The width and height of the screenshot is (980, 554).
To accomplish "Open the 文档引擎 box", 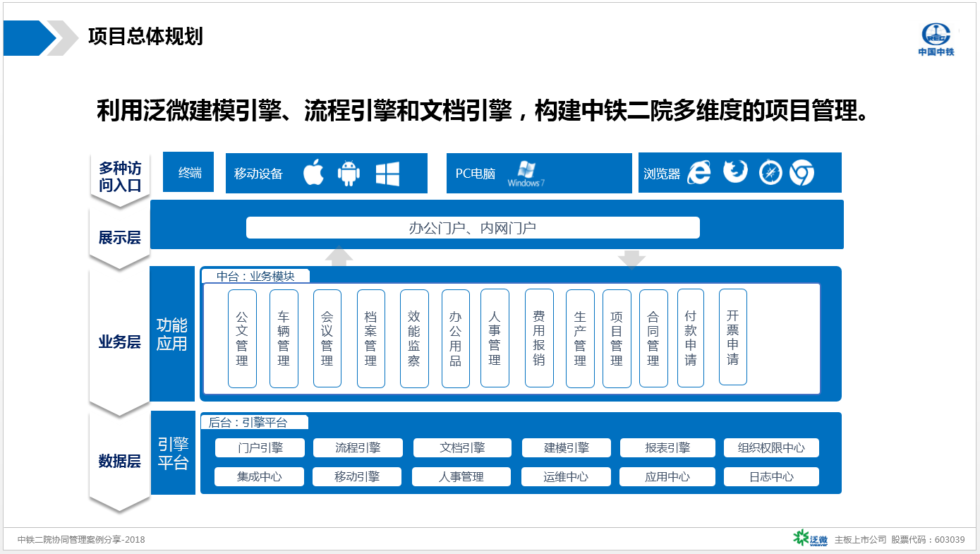I will pyautogui.click(x=462, y=447).
